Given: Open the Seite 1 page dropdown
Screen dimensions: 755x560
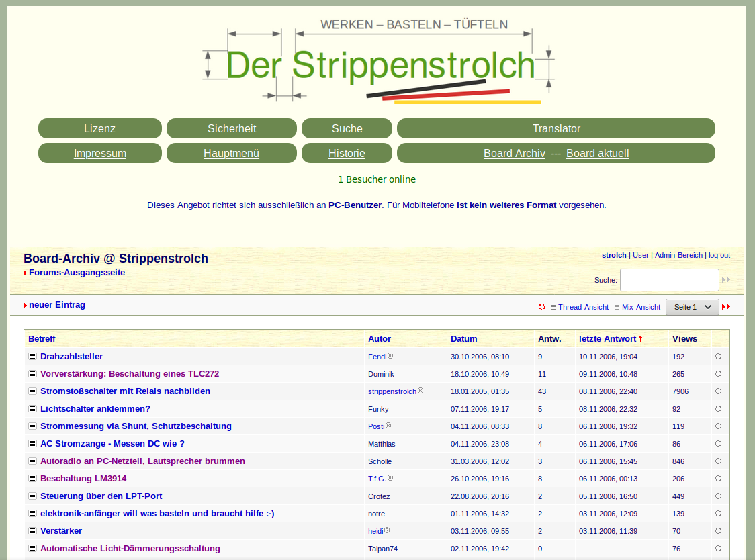Looking at the screenshot, I should point(692,307).
